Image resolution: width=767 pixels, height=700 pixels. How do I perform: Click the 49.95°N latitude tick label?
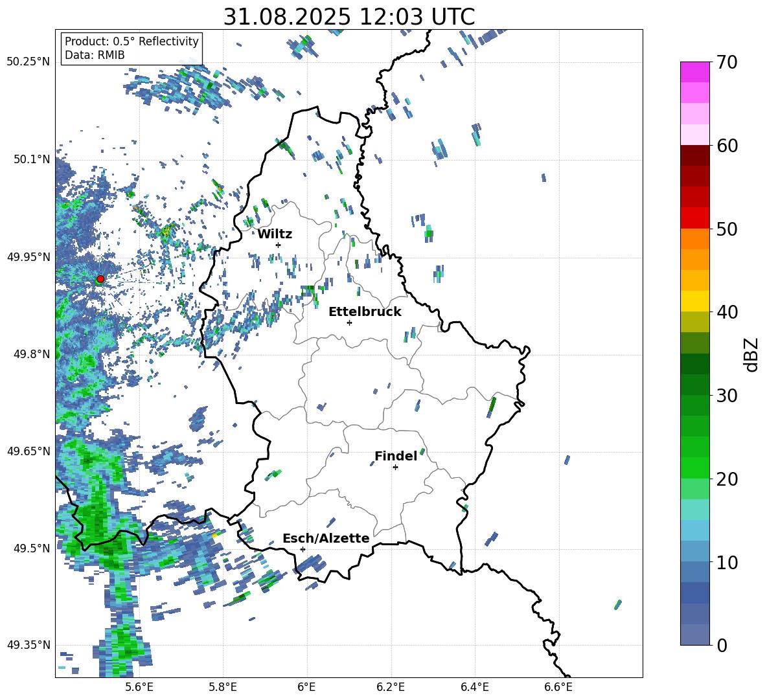pyautogui.click(x=29, y=256)
